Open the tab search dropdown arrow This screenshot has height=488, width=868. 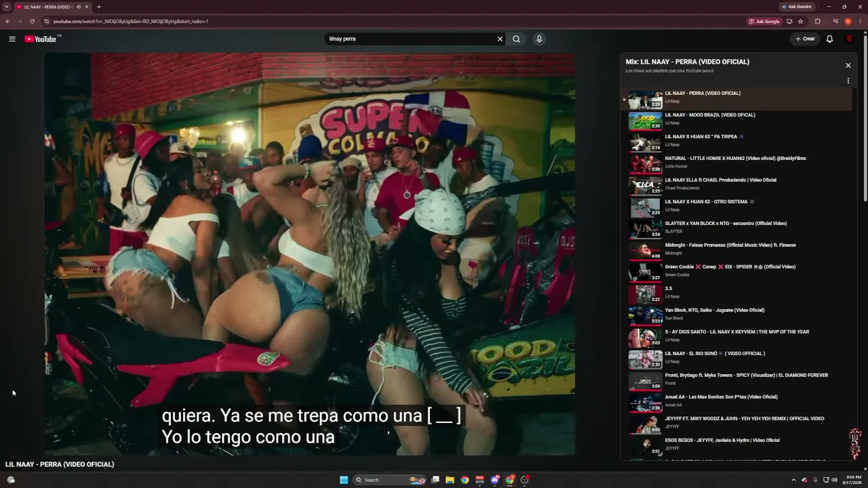point(7,7)
